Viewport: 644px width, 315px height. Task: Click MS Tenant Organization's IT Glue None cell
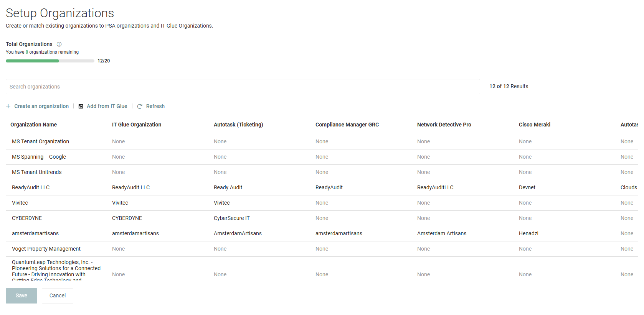[x=118, y=141]
